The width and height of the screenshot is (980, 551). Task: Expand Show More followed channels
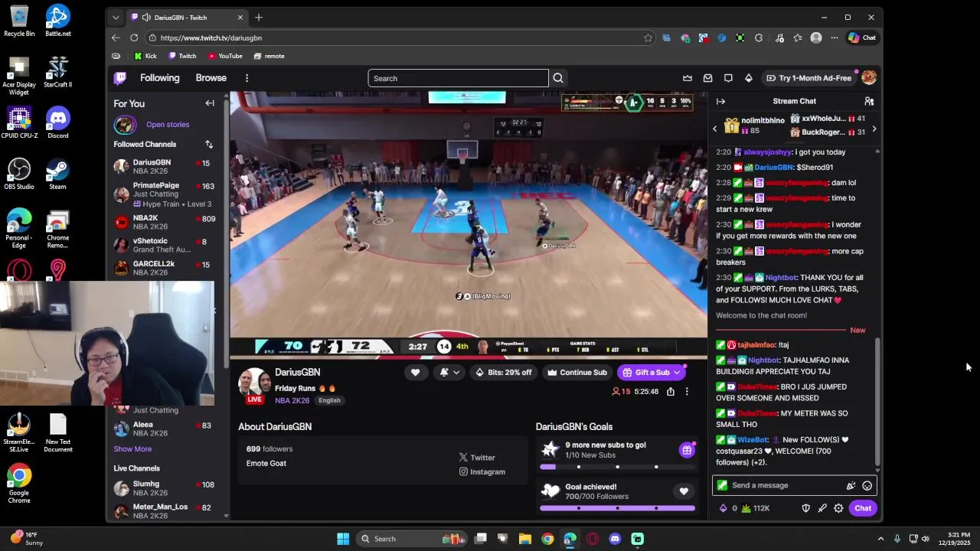[132, 449]
